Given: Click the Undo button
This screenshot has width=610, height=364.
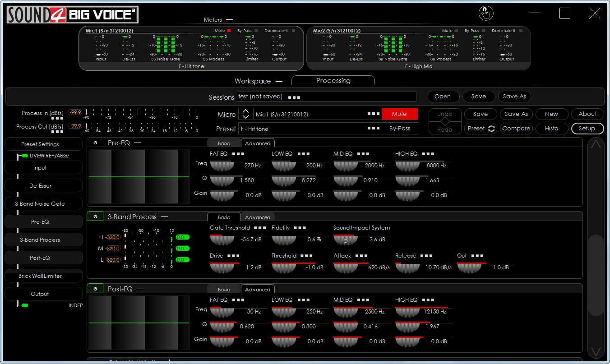Looking at the screenshot, I should coord(444,114).
